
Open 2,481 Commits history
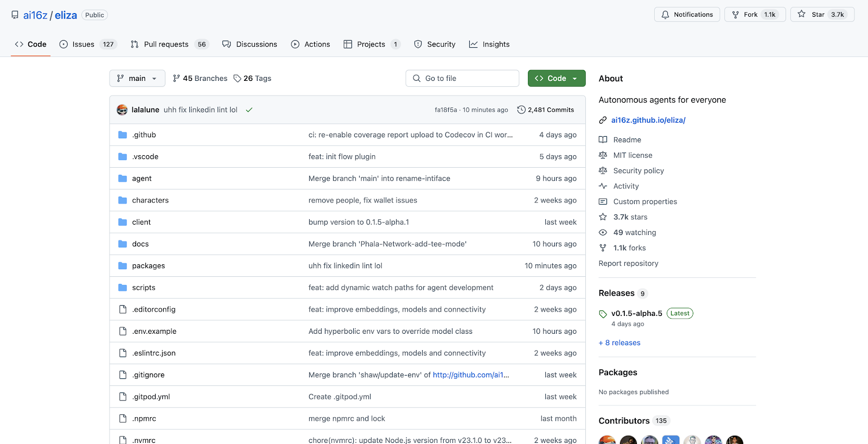click(546, 110)
